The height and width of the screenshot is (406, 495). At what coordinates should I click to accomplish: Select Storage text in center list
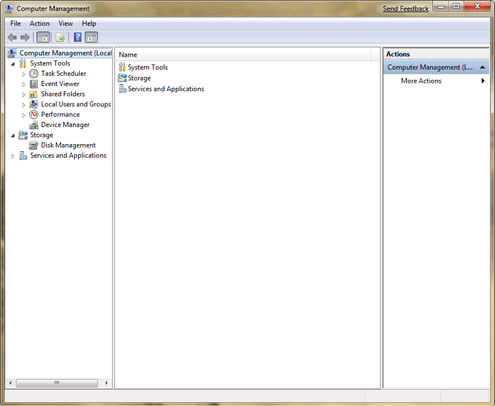139,78
